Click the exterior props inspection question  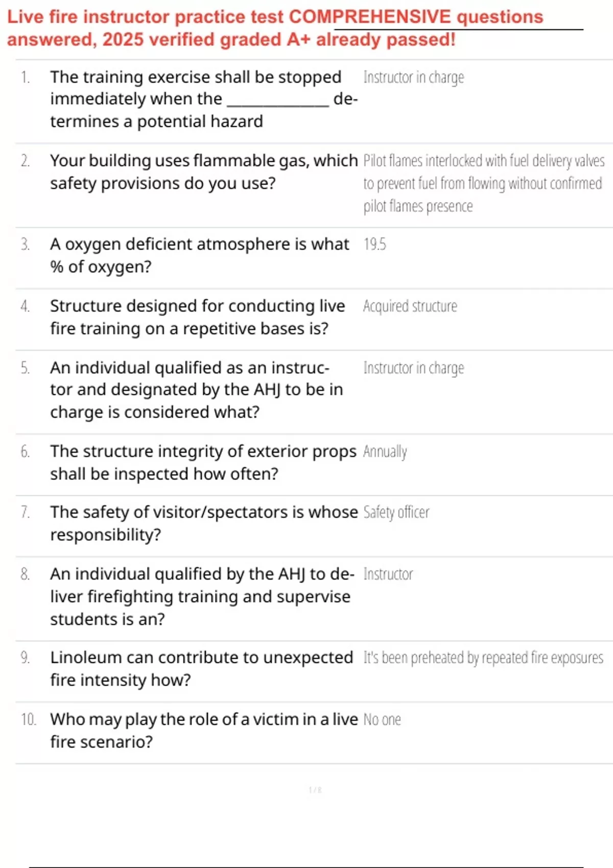tap(203, 463)
